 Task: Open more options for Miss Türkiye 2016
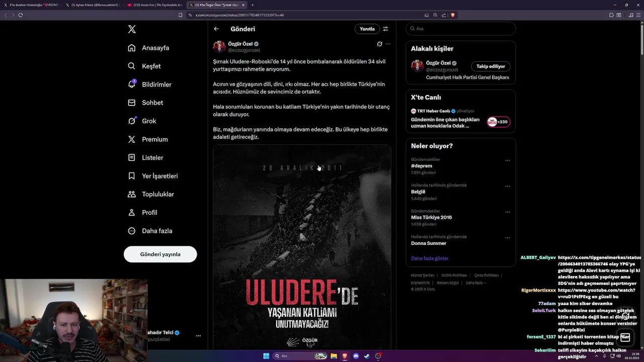click(x=507, y=212)
